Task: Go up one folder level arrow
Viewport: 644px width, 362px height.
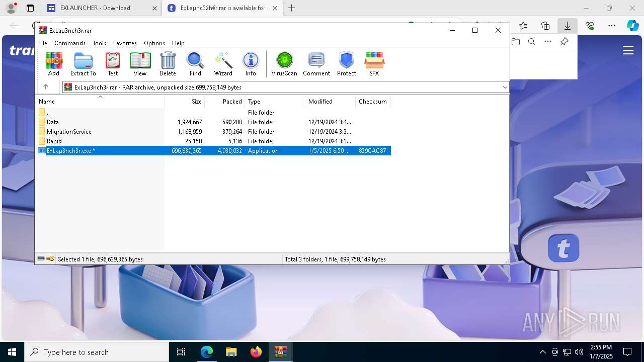Action: pos(45,87)
